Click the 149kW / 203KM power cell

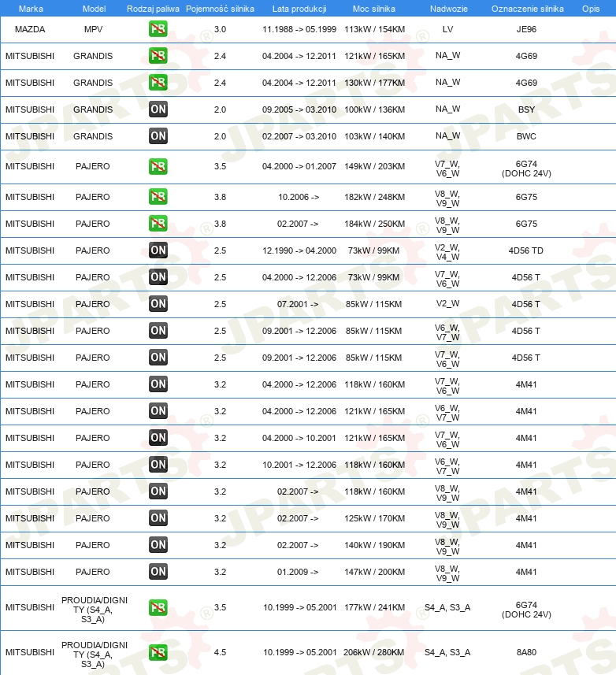(374, 167)
